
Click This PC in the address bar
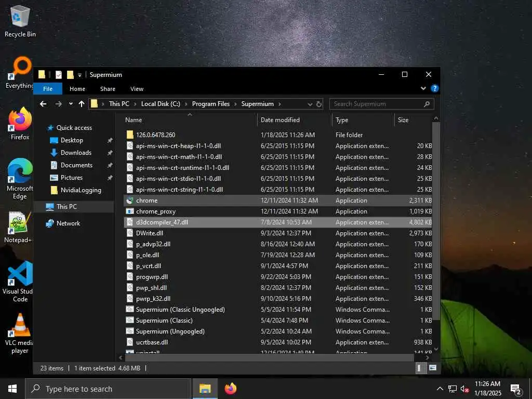click(119, 104)
